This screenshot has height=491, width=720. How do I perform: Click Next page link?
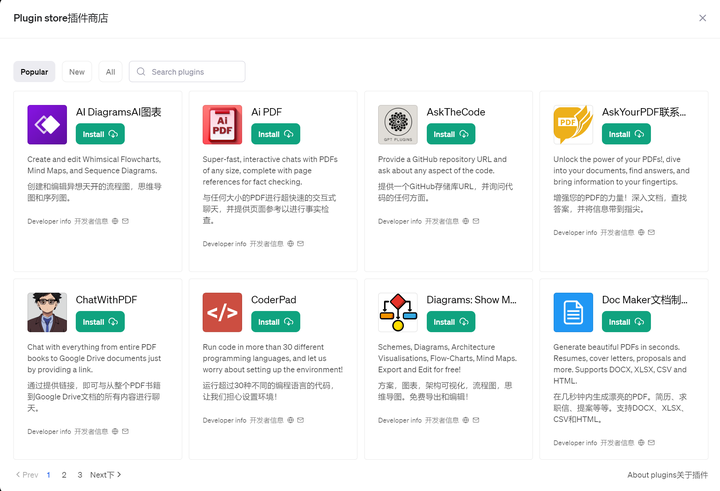106,475
